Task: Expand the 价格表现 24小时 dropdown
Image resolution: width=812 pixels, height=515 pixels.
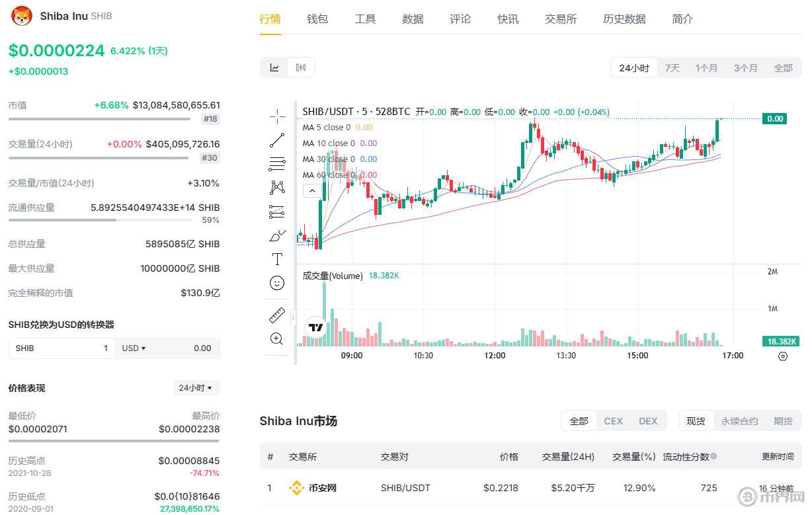Action: click(x=196, y=388)
